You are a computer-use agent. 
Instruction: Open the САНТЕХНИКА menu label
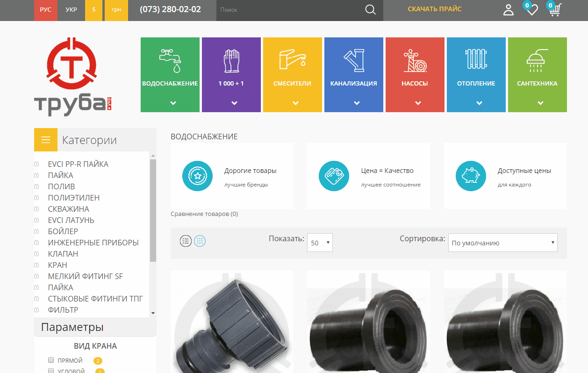point(538,84)
